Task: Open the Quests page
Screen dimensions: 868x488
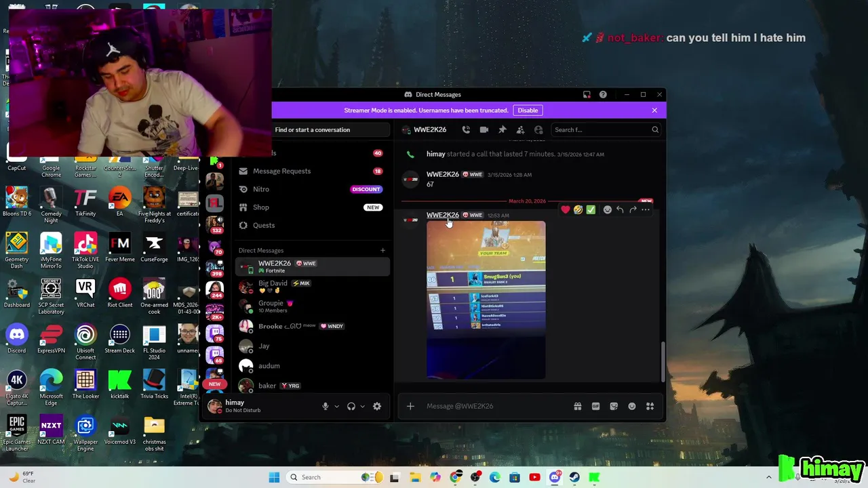Action: [x=312, y=225]
